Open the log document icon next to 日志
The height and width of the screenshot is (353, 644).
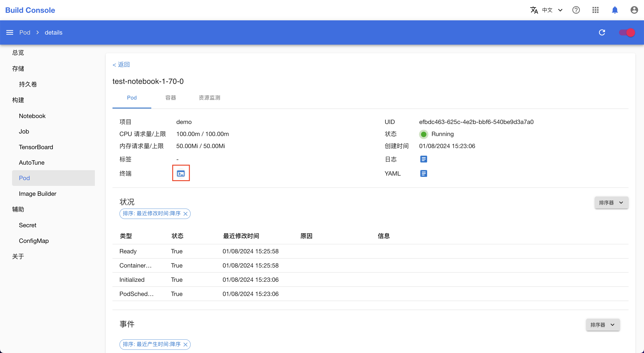[x=424, y=159]
